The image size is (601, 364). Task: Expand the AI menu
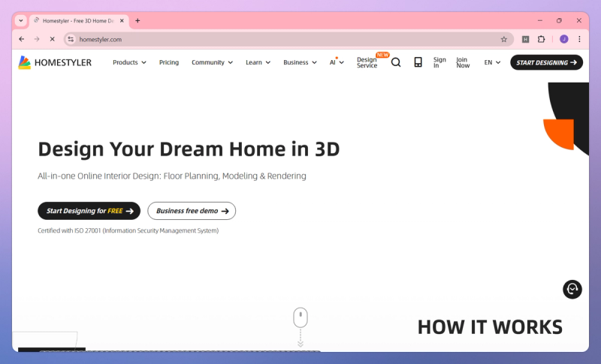(x=337, y=62)
